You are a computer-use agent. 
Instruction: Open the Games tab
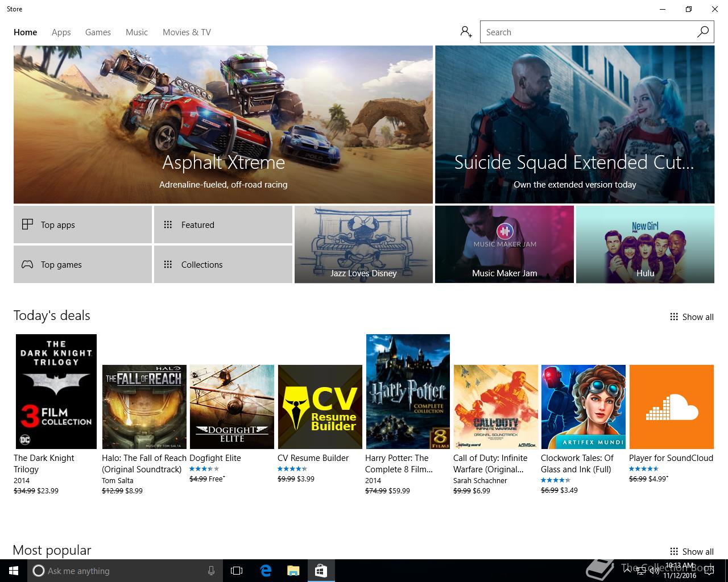(98, 32)
